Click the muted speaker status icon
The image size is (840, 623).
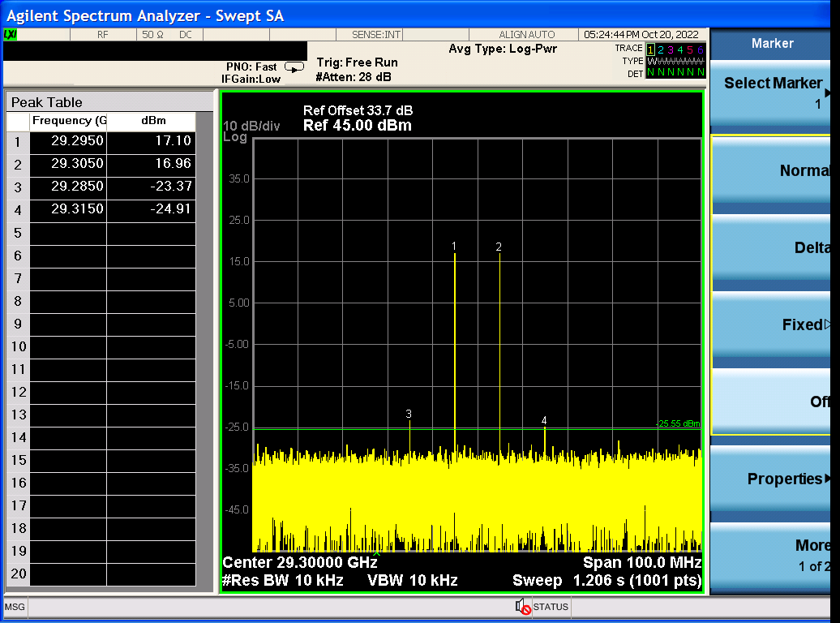tap(523, 607)
